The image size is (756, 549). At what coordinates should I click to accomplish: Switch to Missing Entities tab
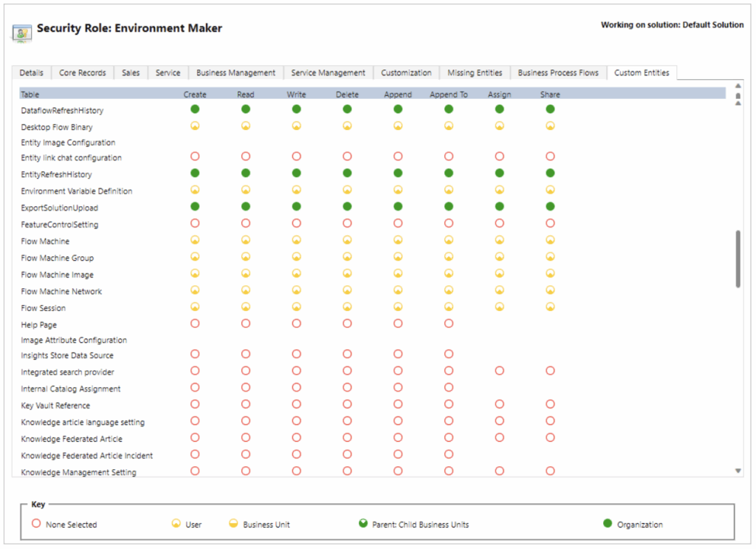click(475, 73)
